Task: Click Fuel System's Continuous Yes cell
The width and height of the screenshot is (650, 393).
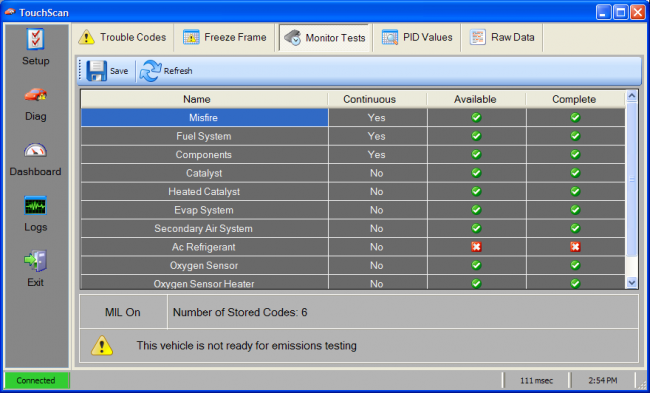Action: 377,136
